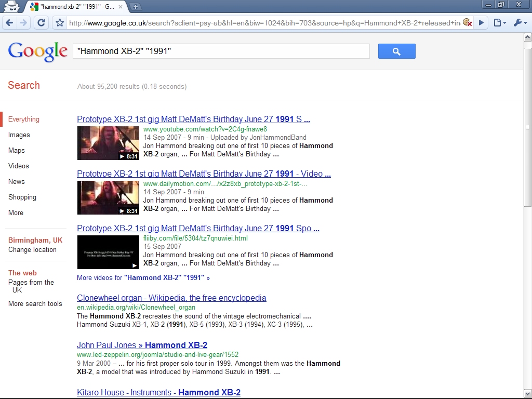Screen dimensions: 532x399
Task: Switch to Shopping results
Action: click(x=22, y=197)
